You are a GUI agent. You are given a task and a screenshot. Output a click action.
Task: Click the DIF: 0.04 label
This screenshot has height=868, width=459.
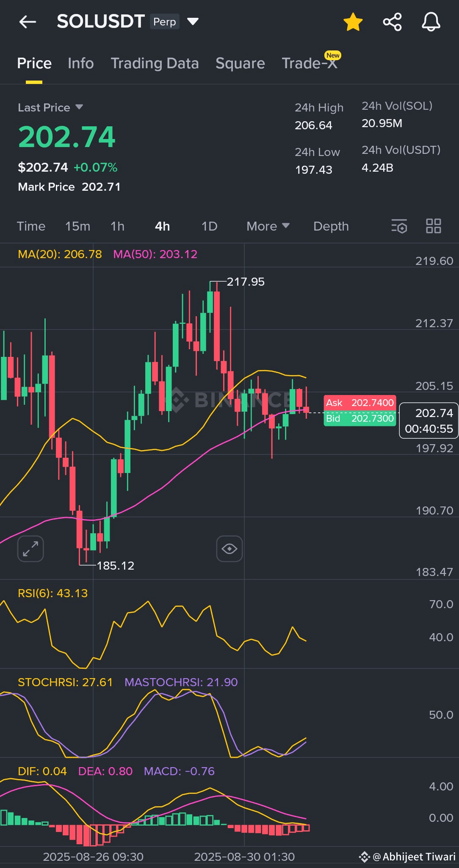click(x=42, y=771)
